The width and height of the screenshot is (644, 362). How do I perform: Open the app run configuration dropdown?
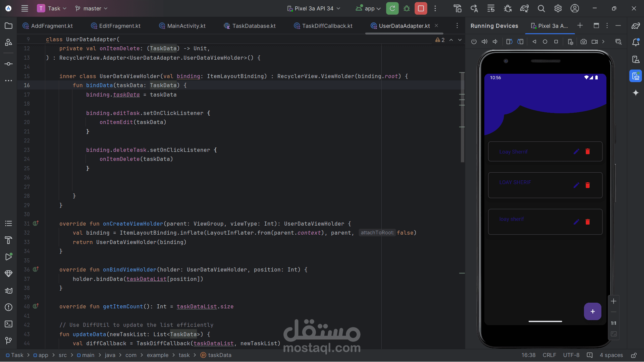point(368,8)
